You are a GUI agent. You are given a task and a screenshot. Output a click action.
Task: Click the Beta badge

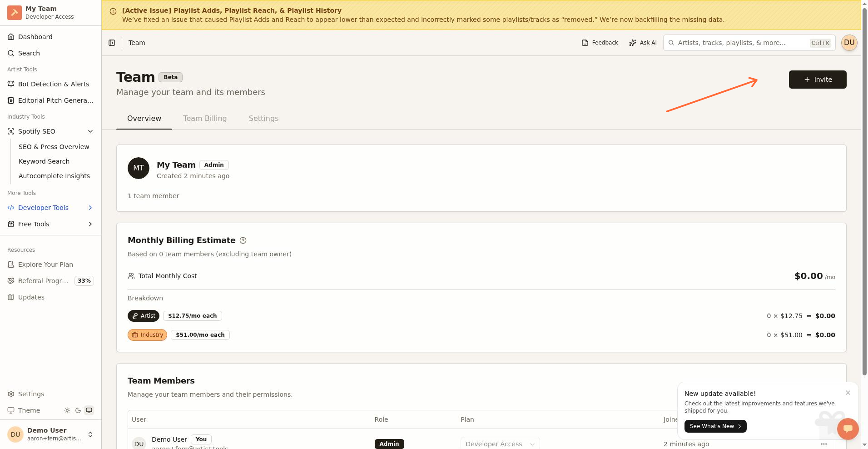(170, 77)
